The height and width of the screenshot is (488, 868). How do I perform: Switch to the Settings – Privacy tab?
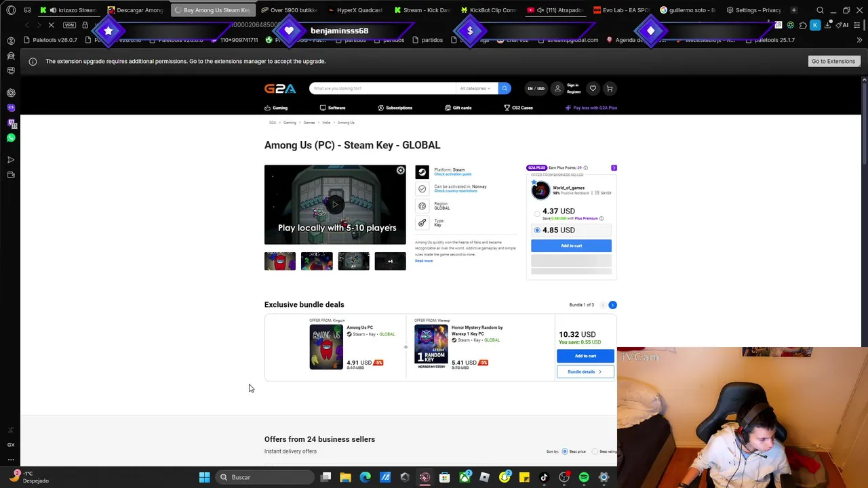(x=753, y=10)
